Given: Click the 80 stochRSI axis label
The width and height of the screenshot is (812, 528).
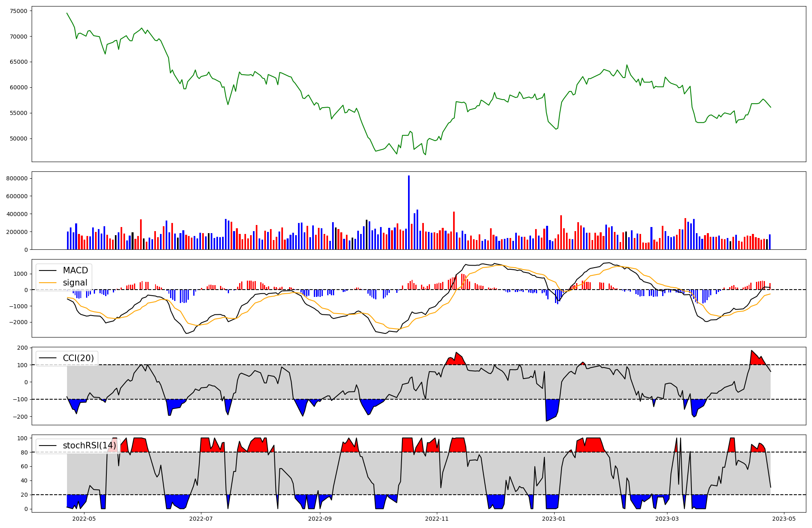Looking at the screenshot, I should click(25, 452).
